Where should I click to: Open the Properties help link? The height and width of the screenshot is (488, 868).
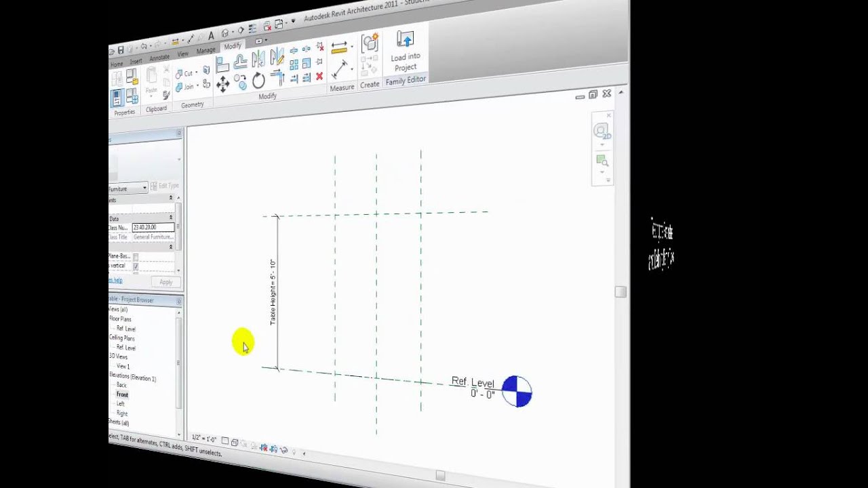point(115,280)
